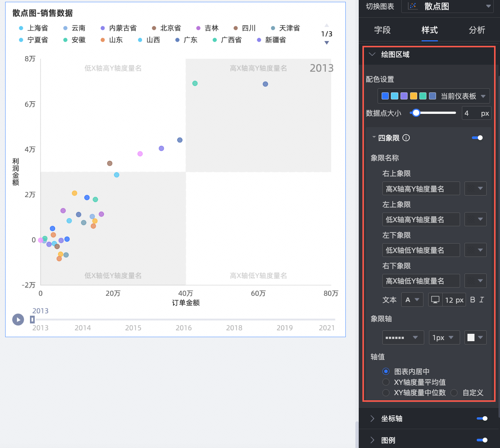Screen dimensions: 500x448
Task: Open the quadrant axis line style dropdown
Action: pyautogui.click(x=403, y=337)
